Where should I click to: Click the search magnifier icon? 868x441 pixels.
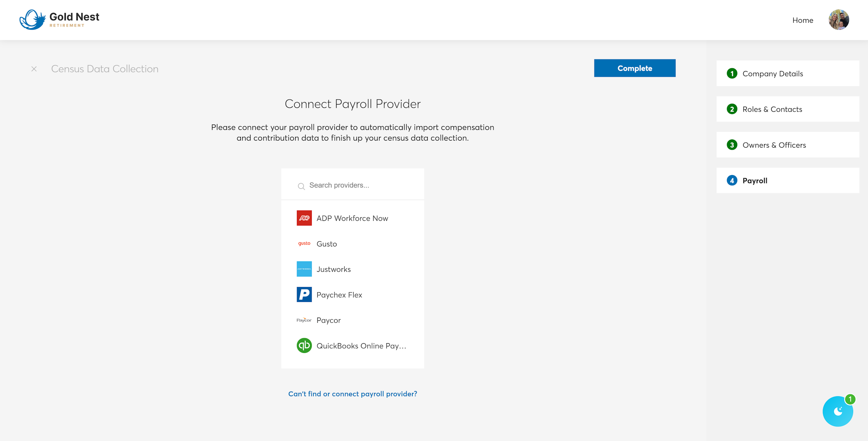(x=301, y=186)
